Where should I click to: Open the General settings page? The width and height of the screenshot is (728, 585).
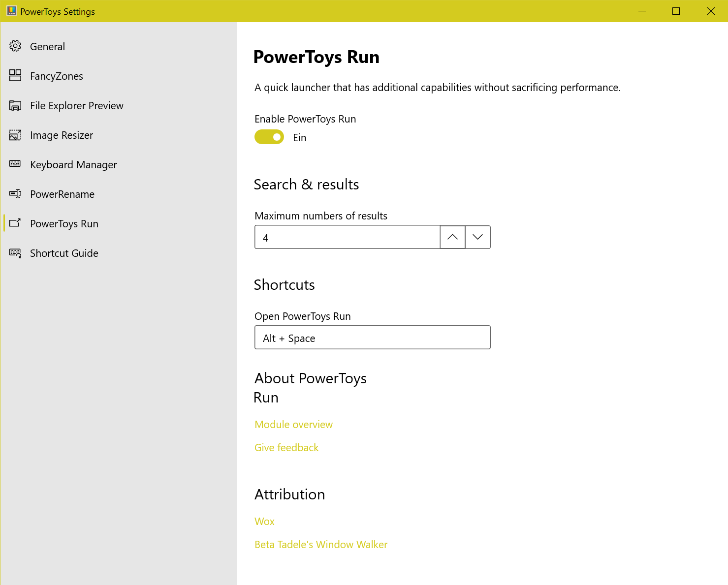(119, 46)
